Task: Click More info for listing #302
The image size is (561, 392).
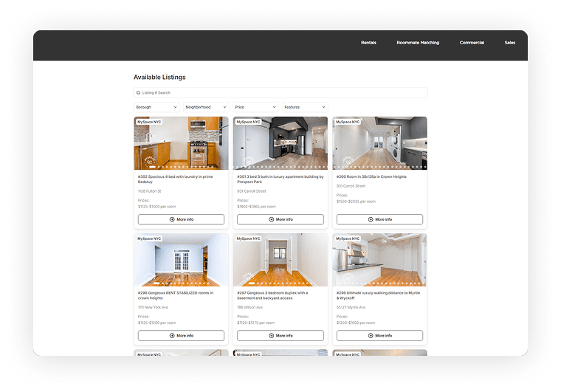Action: [x=181, y=219]
